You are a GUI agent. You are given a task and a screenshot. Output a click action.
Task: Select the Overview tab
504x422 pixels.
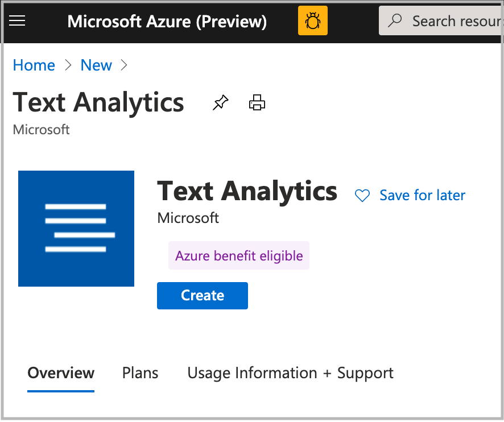tap(61, 373)
